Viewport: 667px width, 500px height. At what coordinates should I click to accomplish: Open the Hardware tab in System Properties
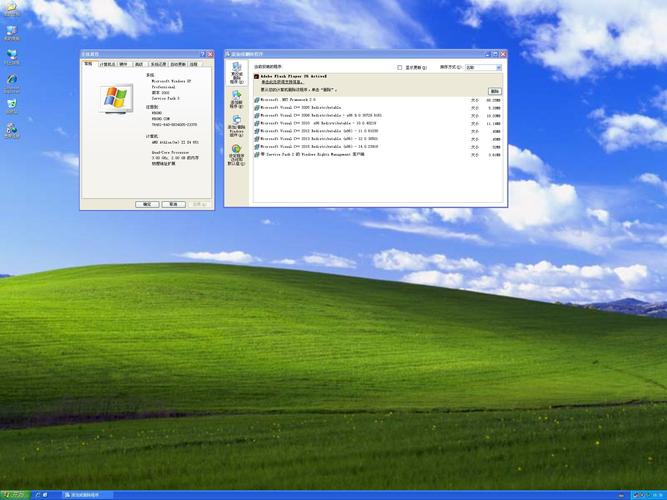[x=124, y=63]
